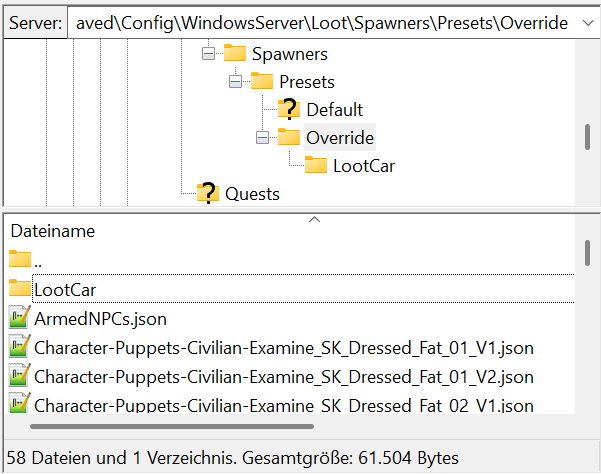The image size is (601, 474).
Task: Open the Server path dropdown arrow
Action: [x=586, y=22]
